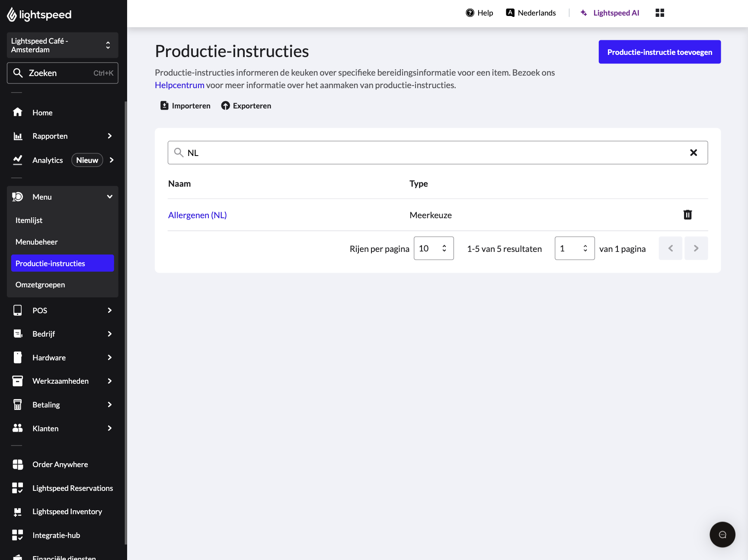Click Productie-instructie toevoegen button
Screen dimensions: 748x560
click(660, 52)
